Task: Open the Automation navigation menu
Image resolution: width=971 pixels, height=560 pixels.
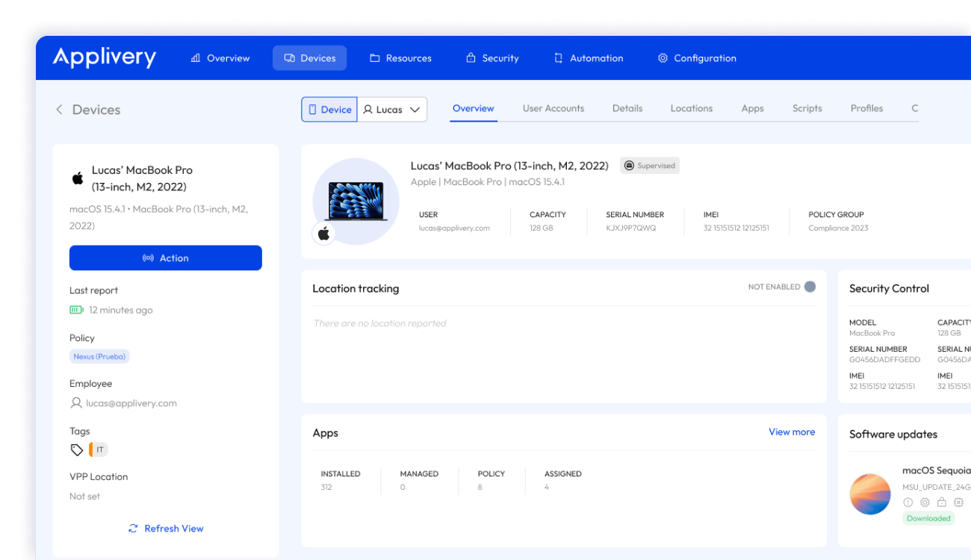Action: click(588, 58)
